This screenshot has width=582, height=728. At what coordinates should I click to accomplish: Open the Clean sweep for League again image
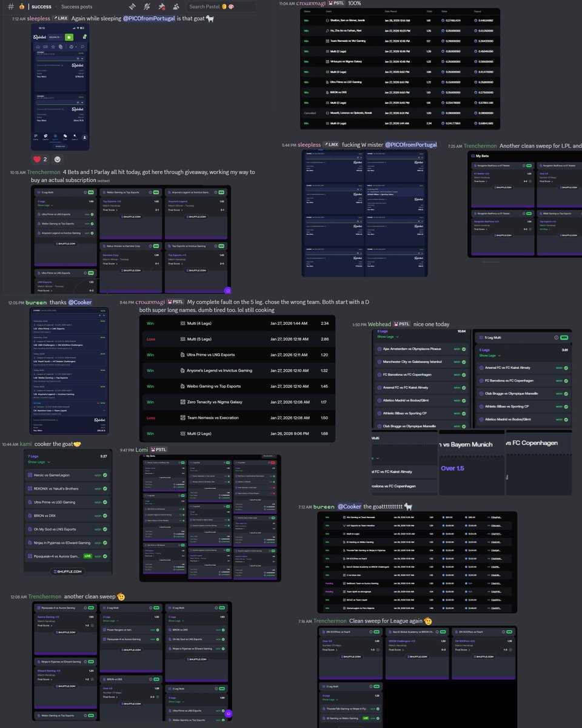(417, 677)
